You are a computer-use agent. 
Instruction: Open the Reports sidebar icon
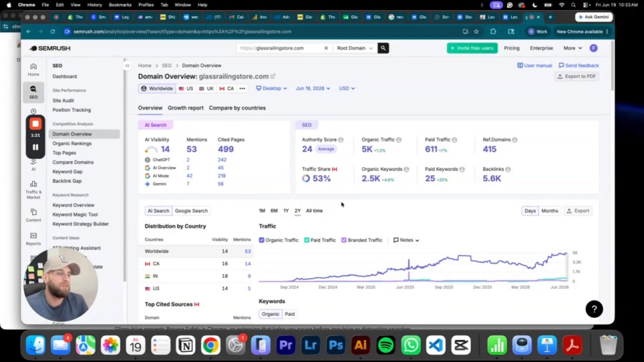click(34, 239)
